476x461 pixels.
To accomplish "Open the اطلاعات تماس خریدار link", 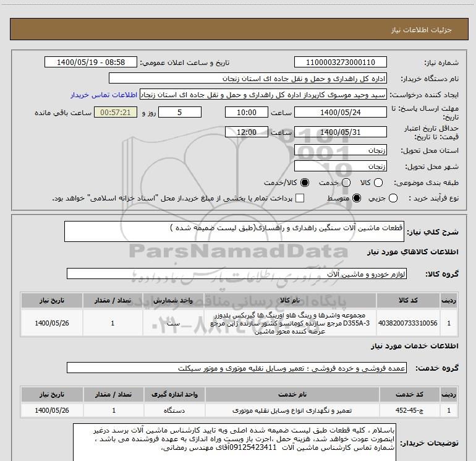I will [104, 95].
